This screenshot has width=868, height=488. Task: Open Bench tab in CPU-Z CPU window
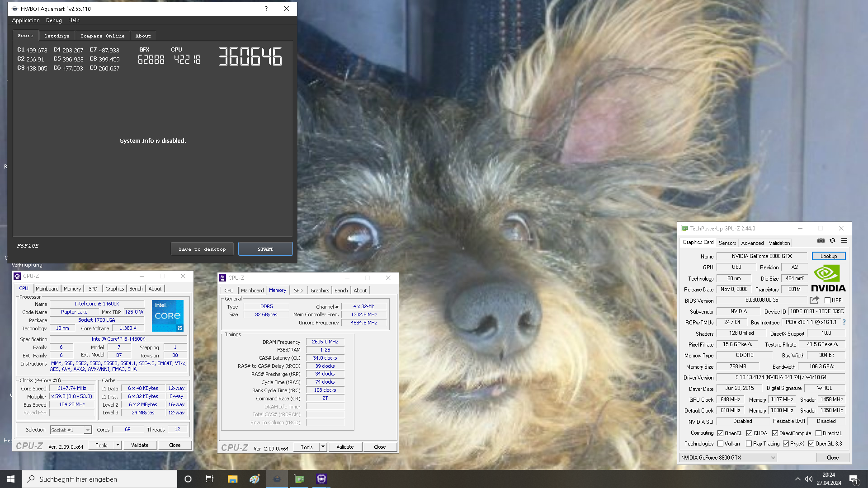pos(136,289)
